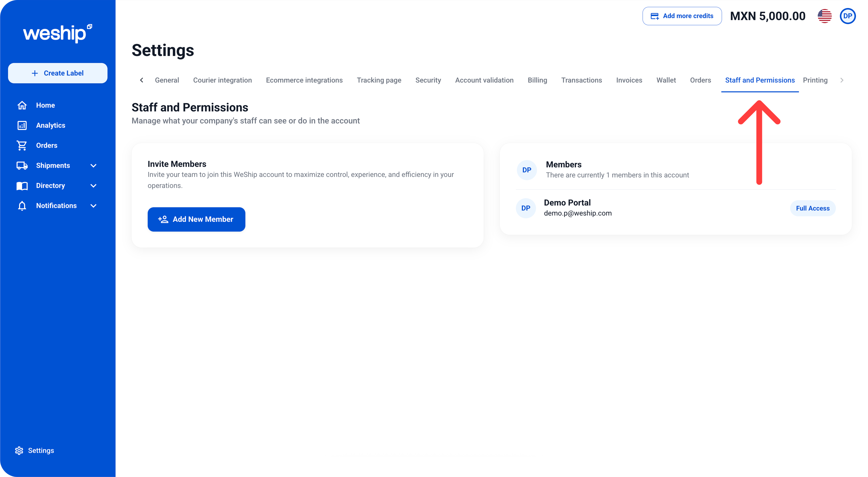Open the Ecommerce integrations tab

[304, 80]
